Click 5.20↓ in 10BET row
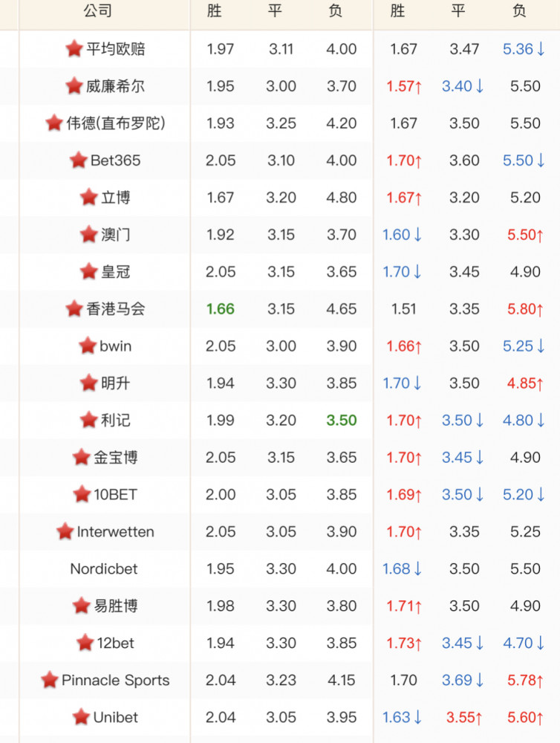Screen dimensions: 560x743 524,495
